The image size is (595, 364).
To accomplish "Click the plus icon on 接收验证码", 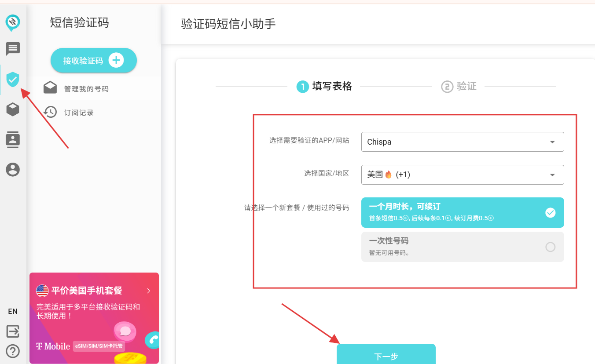I will [116, 60].
